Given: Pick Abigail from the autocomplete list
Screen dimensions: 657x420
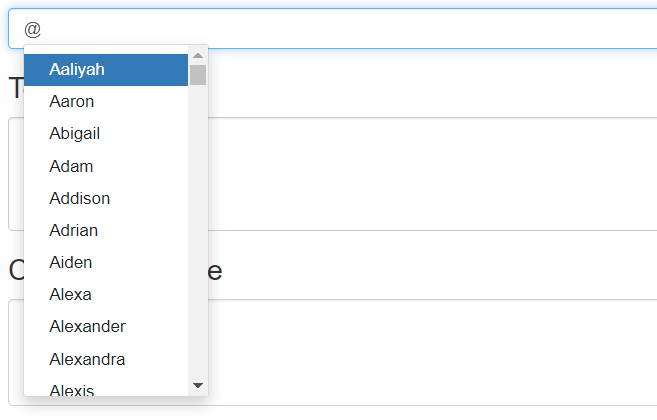Looking at the screenshot, I should [106, 134].
